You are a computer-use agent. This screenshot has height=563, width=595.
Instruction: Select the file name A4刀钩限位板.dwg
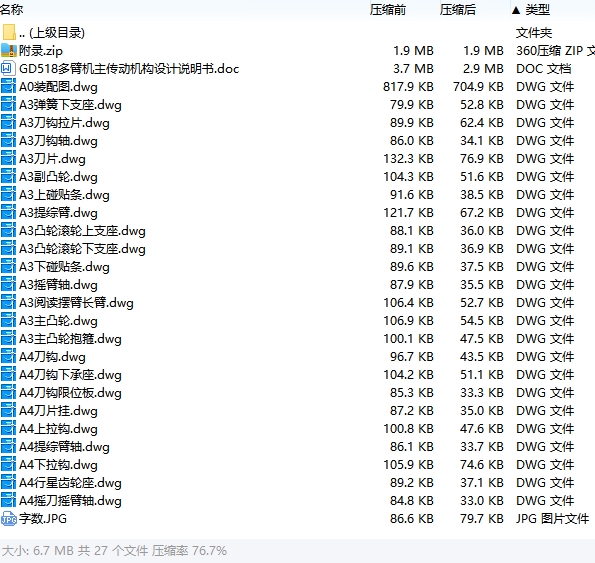pyautogui.click(x=70, y=393)
